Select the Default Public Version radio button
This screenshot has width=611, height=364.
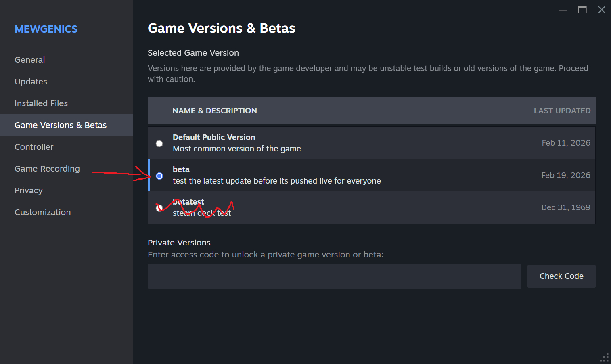click(x=159, y=144)
